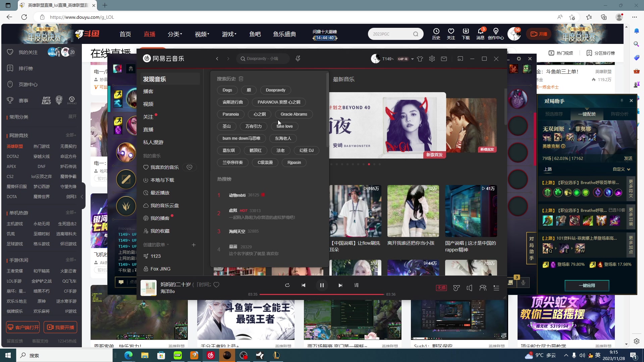The width and height of the screenshot is (644, 362).
Task: Click the 无损 lossless quality badge
Action: [x=441, y=288]
